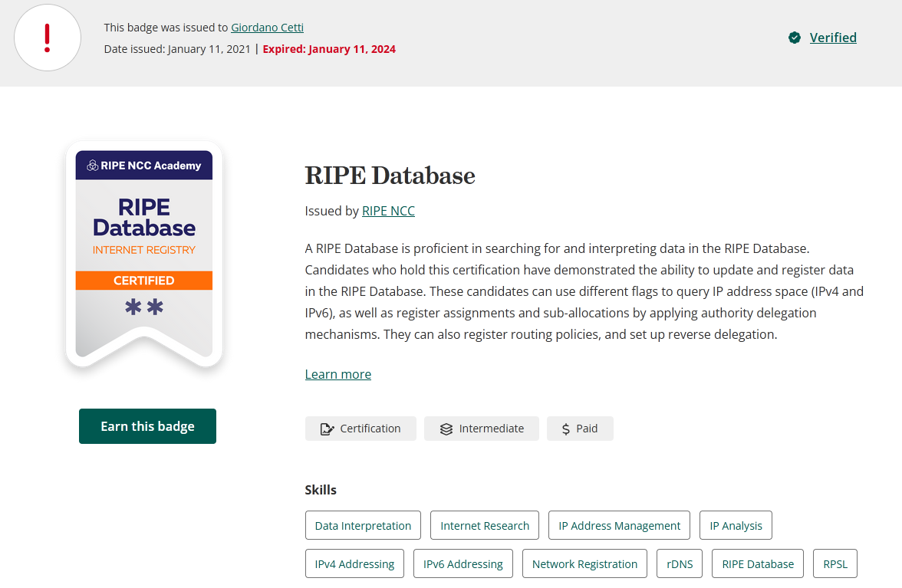Follow the Learn more link
Screen dimensions: 902x588
pyautogui.click(x=337, y=374)
